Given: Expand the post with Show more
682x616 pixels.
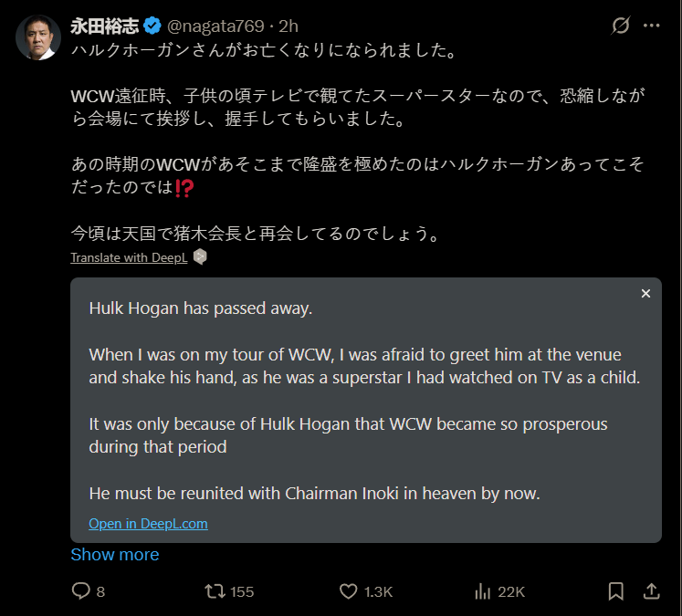Looking at the screenshot, I should [115, 555].
